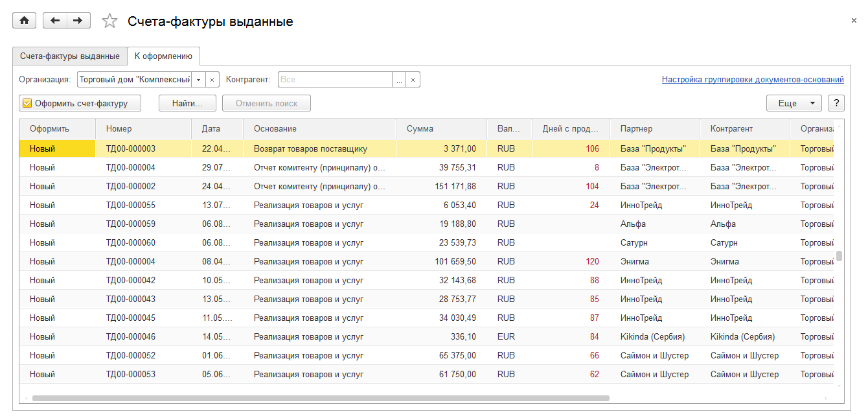868x420 pixels.
Task: Click the horizontal scrollbar of the table
Action: (321, 398)
